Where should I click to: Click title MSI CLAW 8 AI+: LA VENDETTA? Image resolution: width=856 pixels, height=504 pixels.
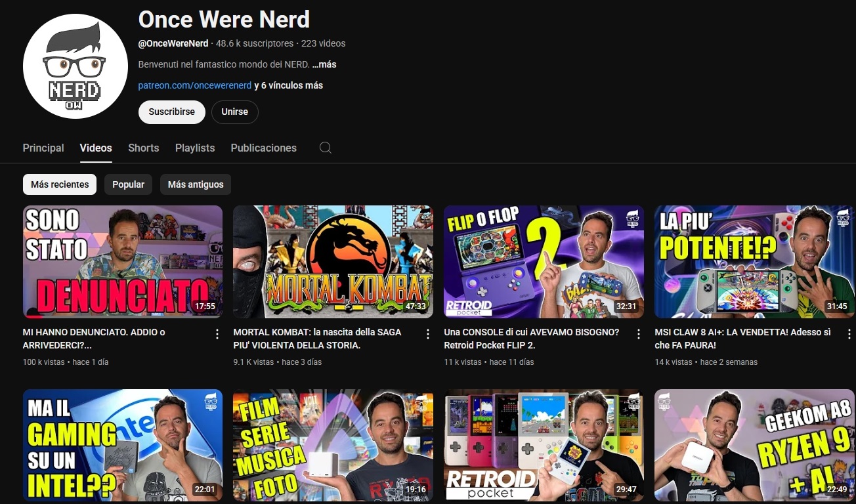[743, 339]
